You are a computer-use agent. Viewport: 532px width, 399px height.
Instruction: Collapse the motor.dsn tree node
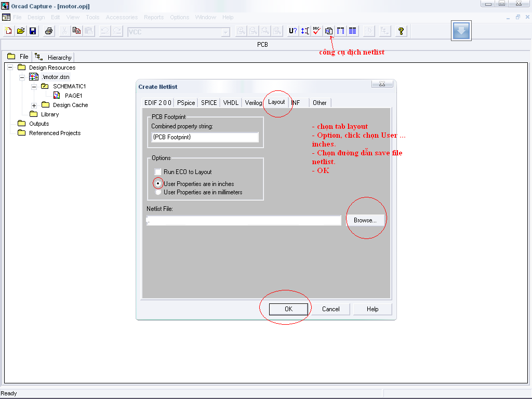coord(22,77)
